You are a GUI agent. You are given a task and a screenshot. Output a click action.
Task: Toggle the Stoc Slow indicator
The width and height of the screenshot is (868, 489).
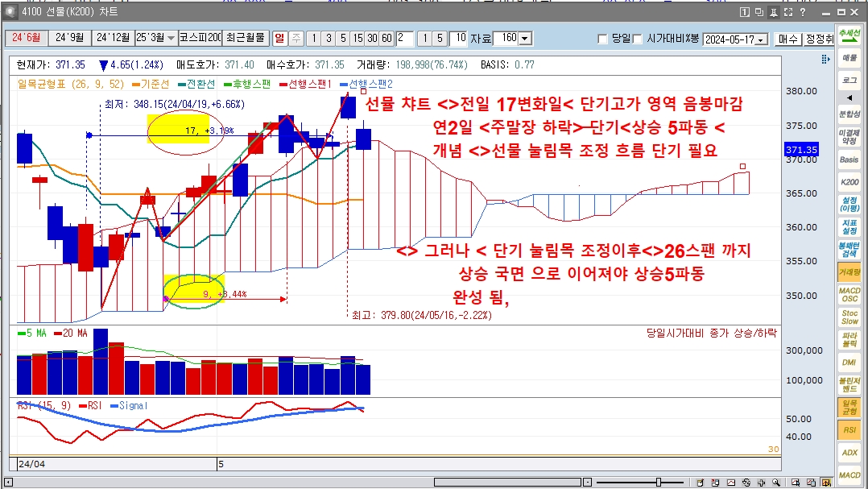click(849, 317)
